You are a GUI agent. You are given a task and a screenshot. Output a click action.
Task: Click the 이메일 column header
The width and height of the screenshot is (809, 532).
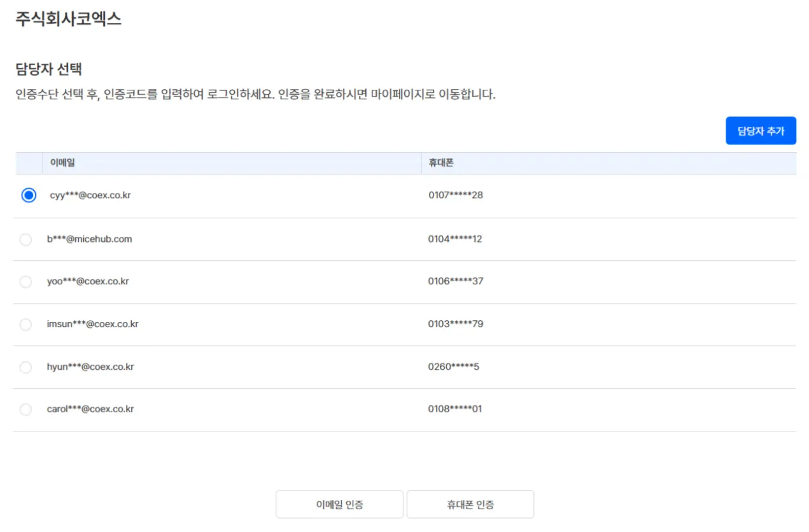(232, 163)
